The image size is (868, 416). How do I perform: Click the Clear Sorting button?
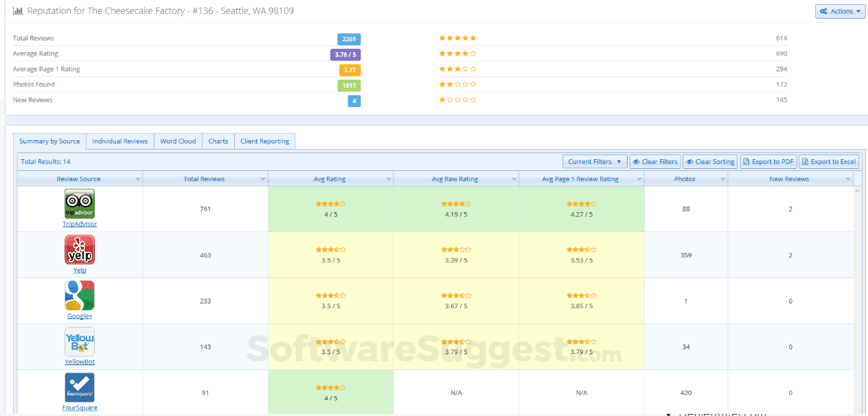[x=710, y=162]
